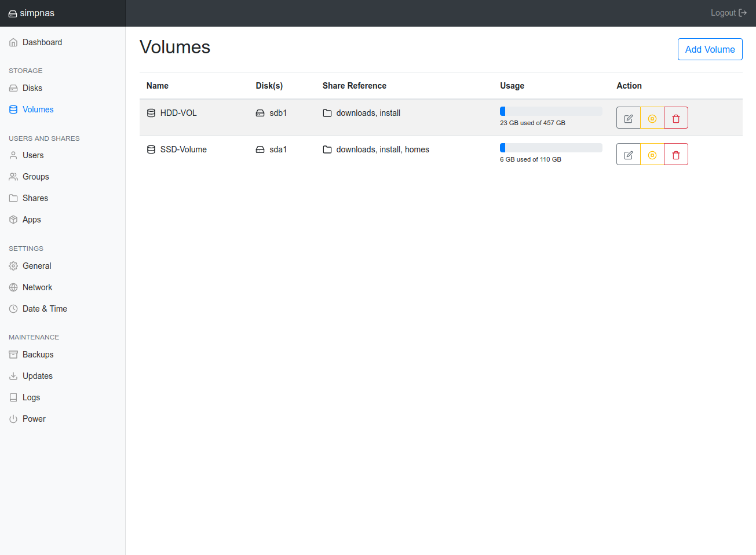Go to Disks in the sidebar
Viewport: 756px width, 555px height.
click(32, 88)
